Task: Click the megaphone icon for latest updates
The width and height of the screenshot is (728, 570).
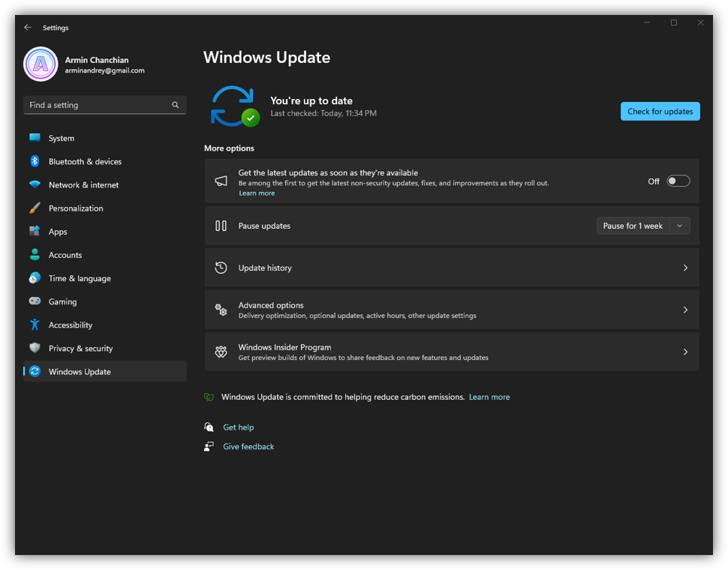Action: pos(221,181)
